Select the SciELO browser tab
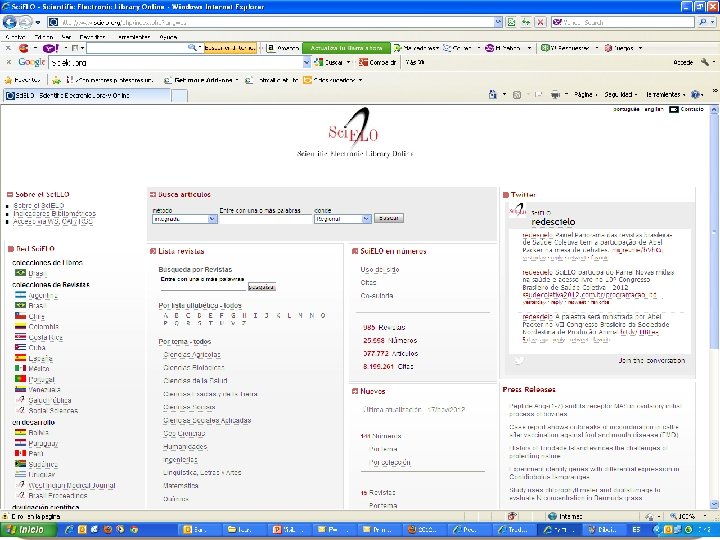The image size is (720, 540). [87, 96]
